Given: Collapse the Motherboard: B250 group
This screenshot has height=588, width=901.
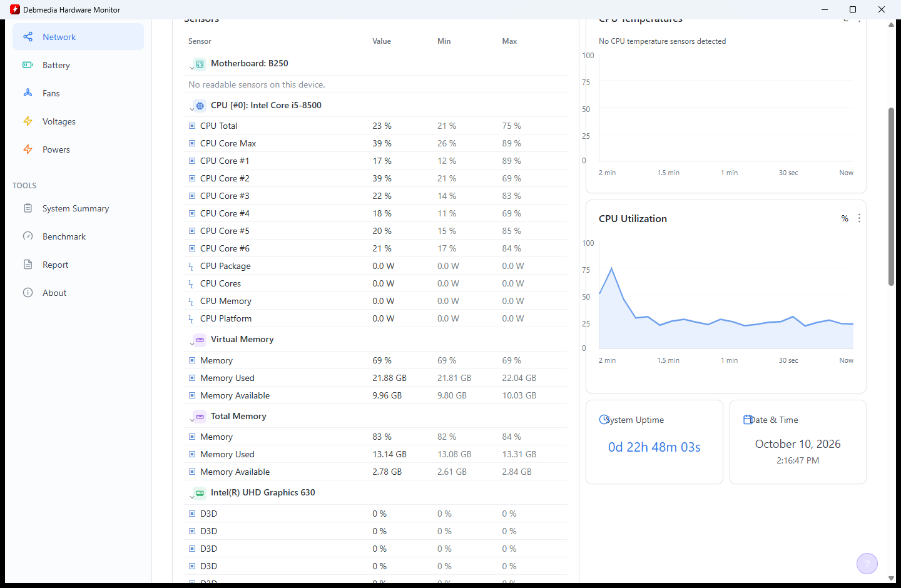Looking at the screenshot, I should pyautogui.click(x=191, y=67).
